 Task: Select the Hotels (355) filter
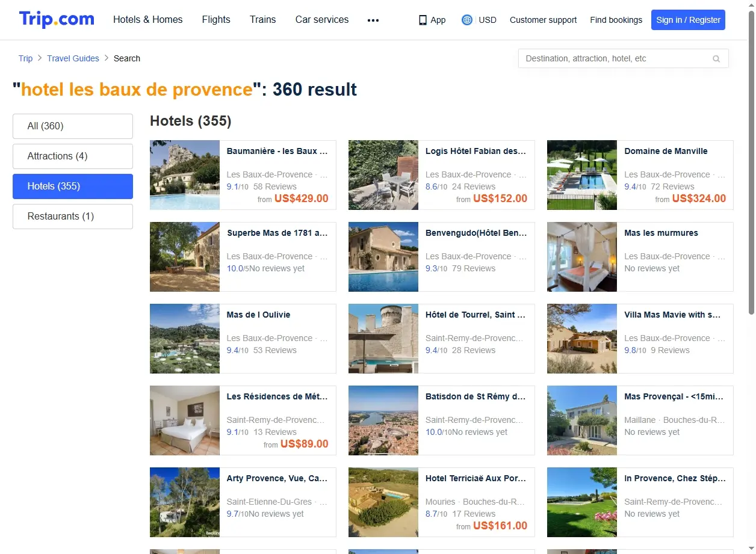tap(73, 186)
